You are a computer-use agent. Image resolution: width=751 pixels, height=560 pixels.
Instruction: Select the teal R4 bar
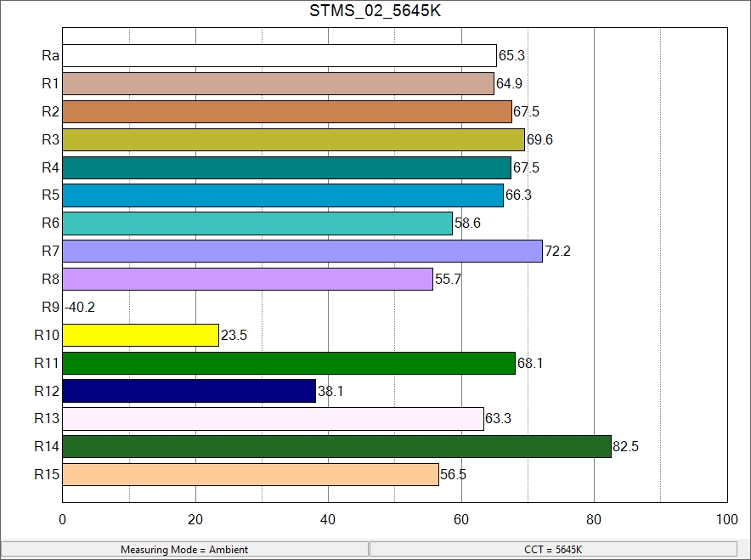pos(287,167)
